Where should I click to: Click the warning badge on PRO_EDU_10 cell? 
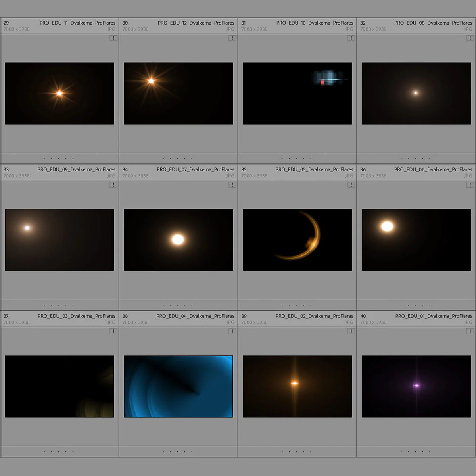(x=351, y=38)
